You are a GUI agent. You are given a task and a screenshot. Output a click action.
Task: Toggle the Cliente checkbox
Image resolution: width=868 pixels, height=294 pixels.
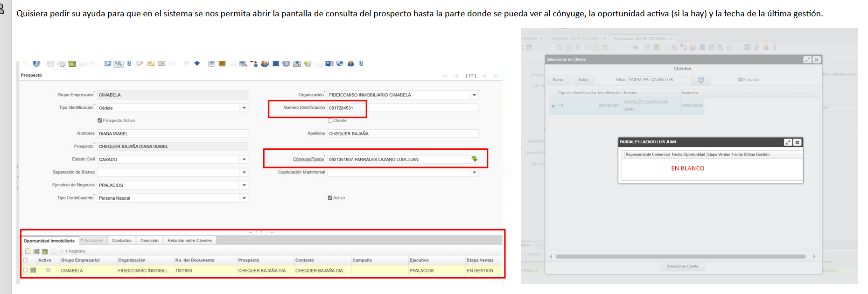(330, 120)
